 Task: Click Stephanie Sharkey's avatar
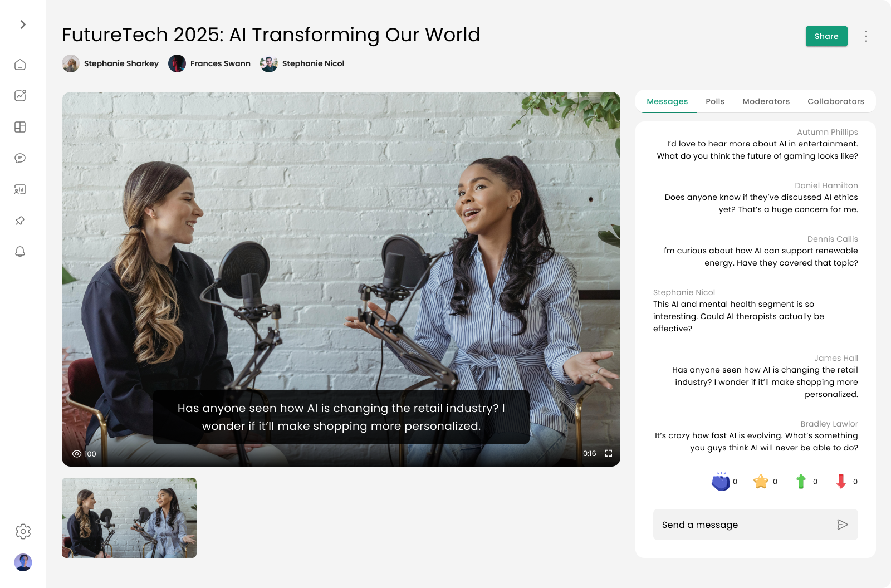(x=71, y=63)
